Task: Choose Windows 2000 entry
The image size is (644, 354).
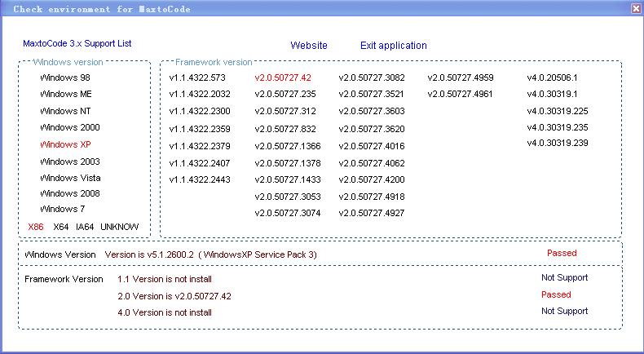Action: (x=70, y=127)
